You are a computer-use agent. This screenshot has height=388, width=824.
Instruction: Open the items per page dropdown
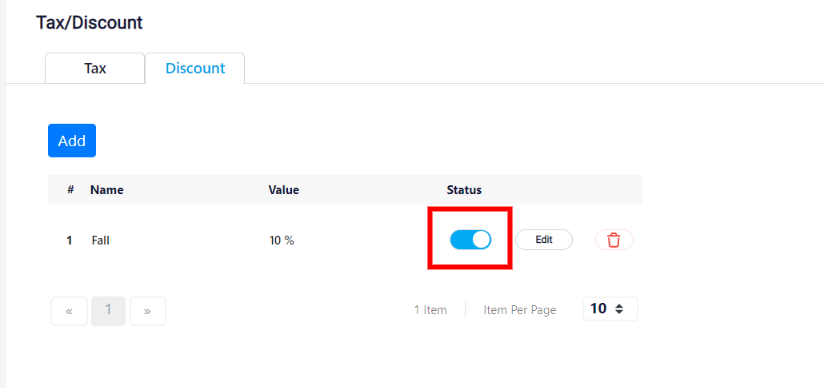click(x=610, y=309)
